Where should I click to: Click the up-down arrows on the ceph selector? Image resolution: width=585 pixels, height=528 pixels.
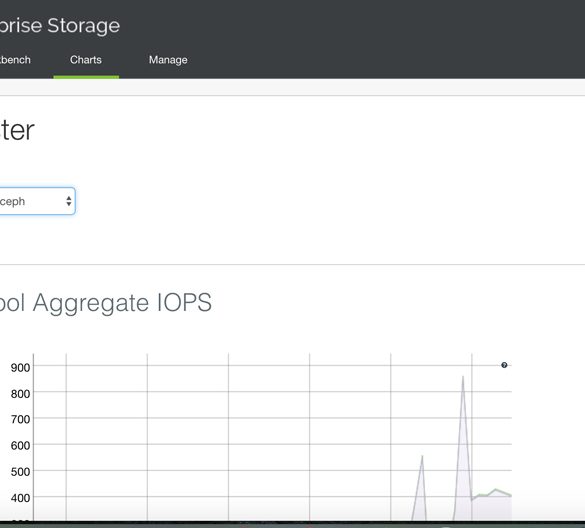(x=69, y=201)
